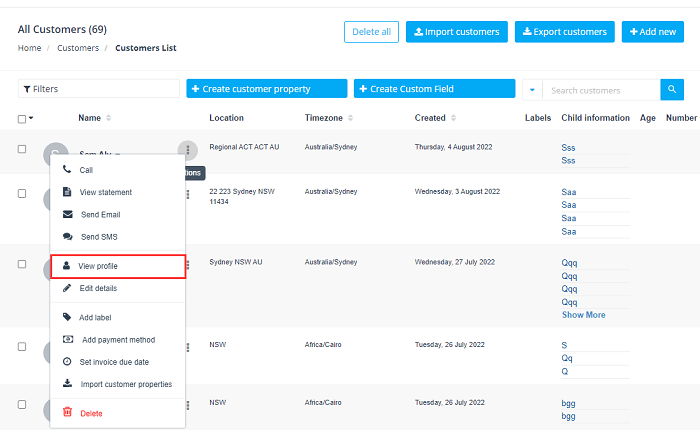Sort table by the Created column
The image size is (700, 436).
(430, 118)
